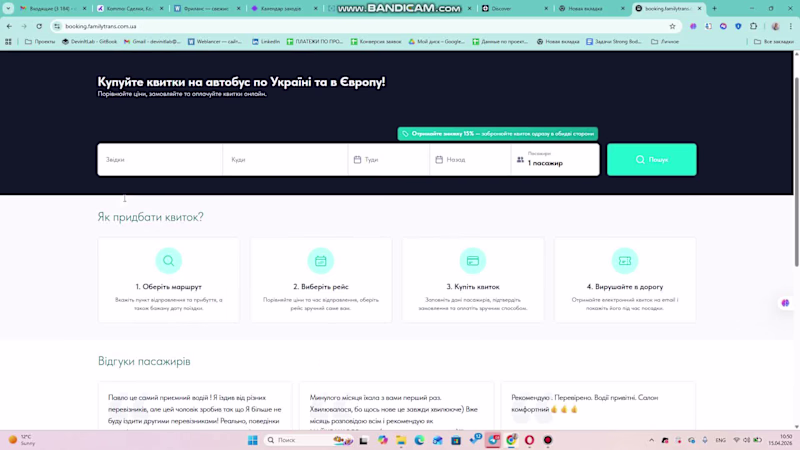Viewport: 800px width, 450px height.
Task: Click the green search magnifier icon in Пошук
Action: coord(640,160)
